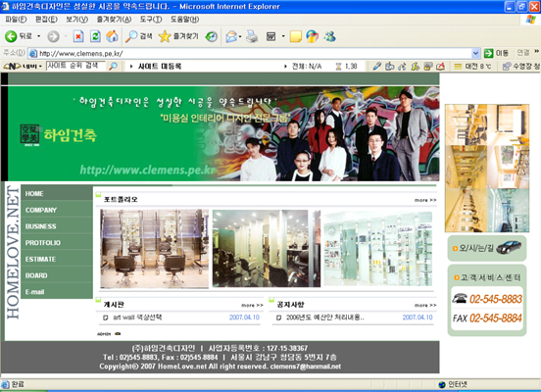Open the 도움말(H) menu
The width and height of the screenshot is (541, 392).
tap(184, 20)
